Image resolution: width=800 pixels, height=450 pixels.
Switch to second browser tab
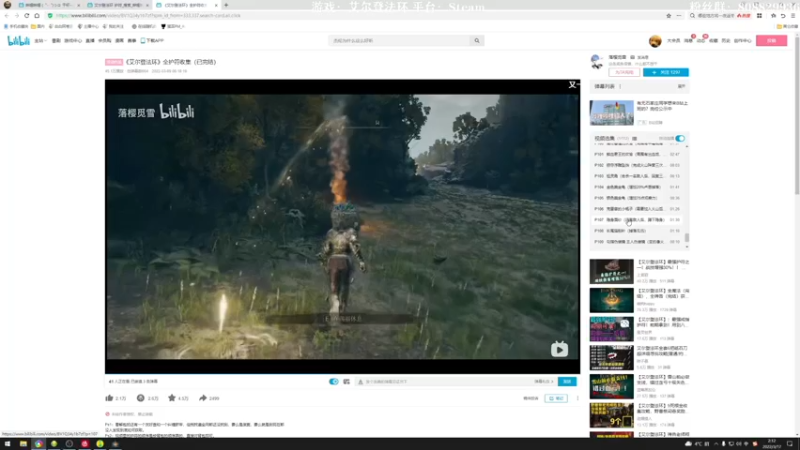[x=116, y=5]
